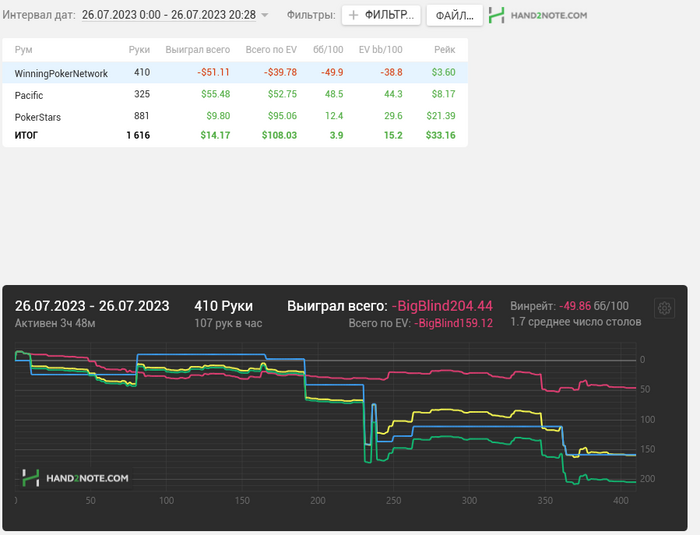Click the total $108.03 EV cell

279,135
